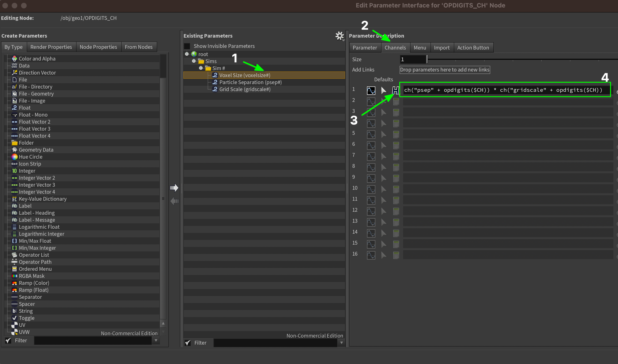Click the default expression field in row 1

(x=503, y=90)
